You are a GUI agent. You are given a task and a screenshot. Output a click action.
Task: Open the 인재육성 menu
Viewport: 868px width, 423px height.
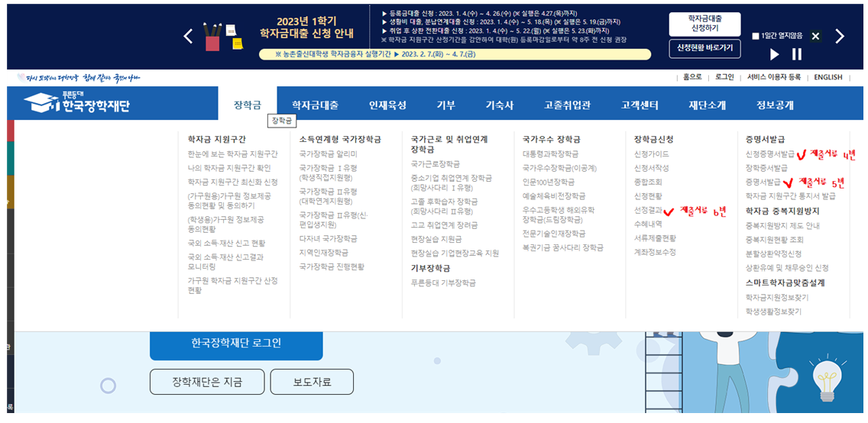(387, 105)
